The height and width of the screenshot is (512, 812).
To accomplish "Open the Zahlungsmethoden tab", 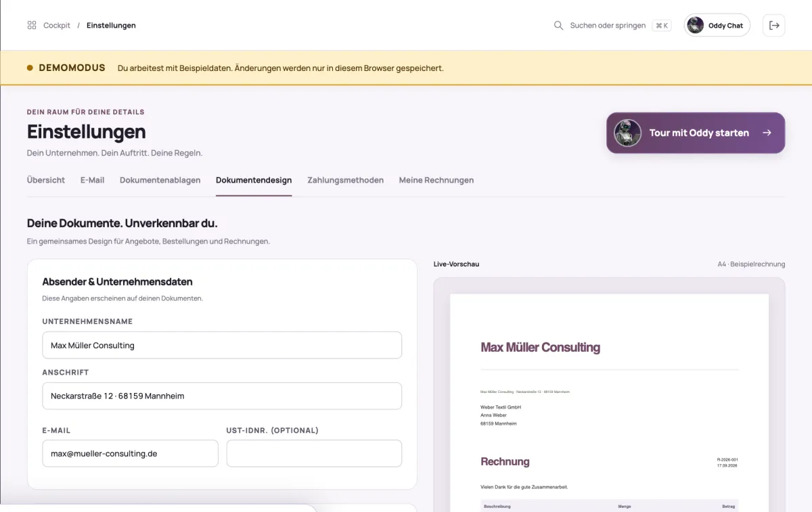I will pyautogui.click(x=345, y=180).
